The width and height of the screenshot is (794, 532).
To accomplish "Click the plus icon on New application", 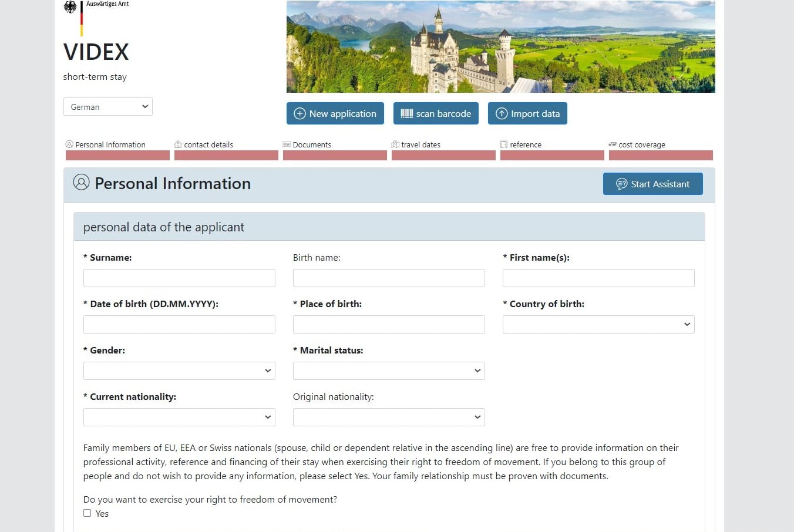I will pos(300,113).
